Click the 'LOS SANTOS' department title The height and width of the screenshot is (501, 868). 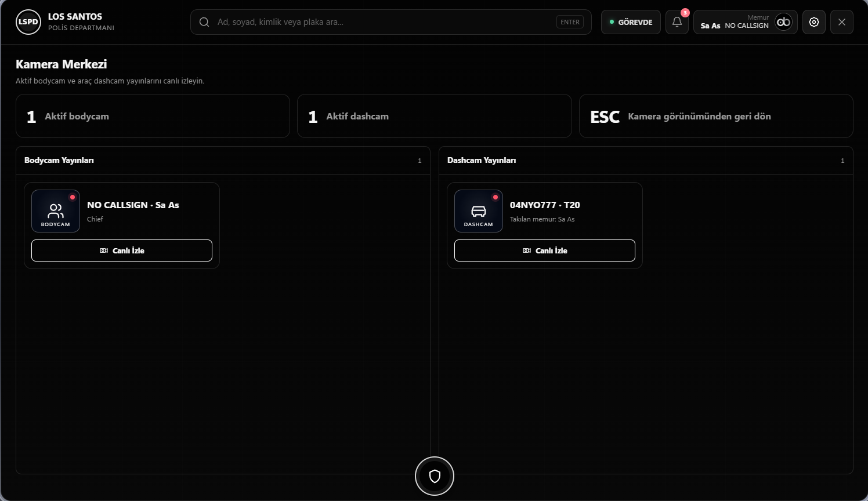pyautogui.click(x=75, y=17)
